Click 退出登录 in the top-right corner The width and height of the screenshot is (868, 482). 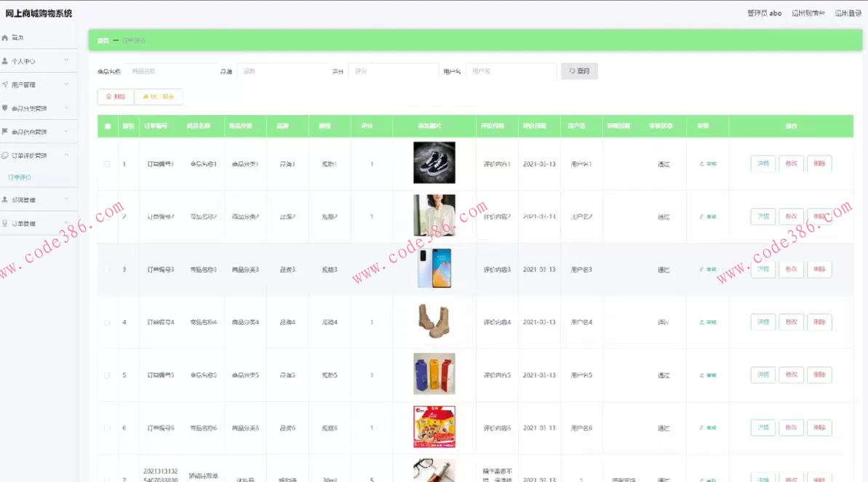848,12
